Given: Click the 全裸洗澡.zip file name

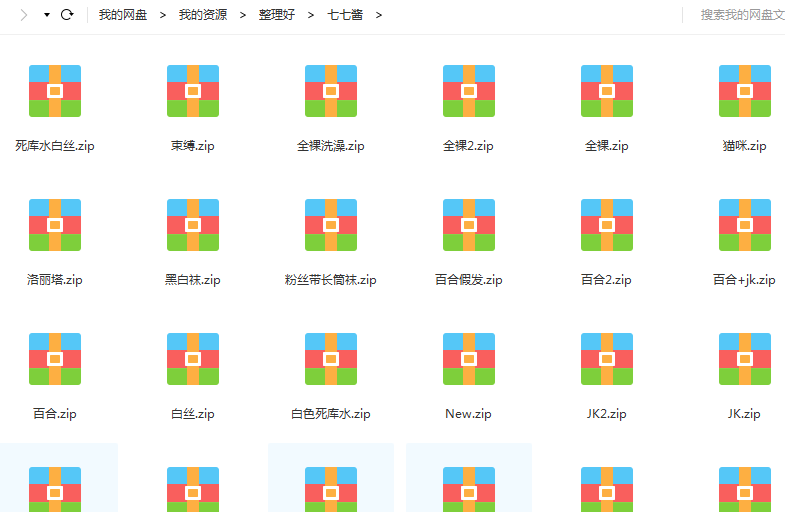Looking at the screenshot, I should click(331, 146).
